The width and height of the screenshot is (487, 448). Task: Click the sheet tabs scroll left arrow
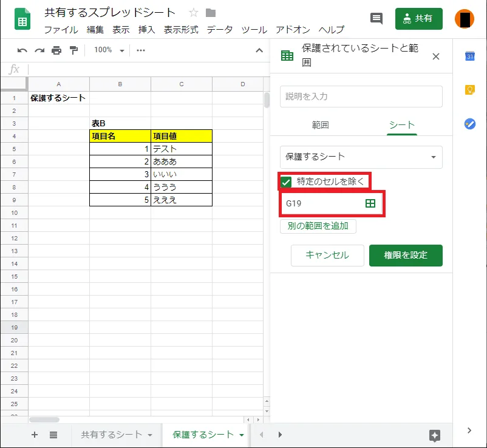tap(262, 435)
